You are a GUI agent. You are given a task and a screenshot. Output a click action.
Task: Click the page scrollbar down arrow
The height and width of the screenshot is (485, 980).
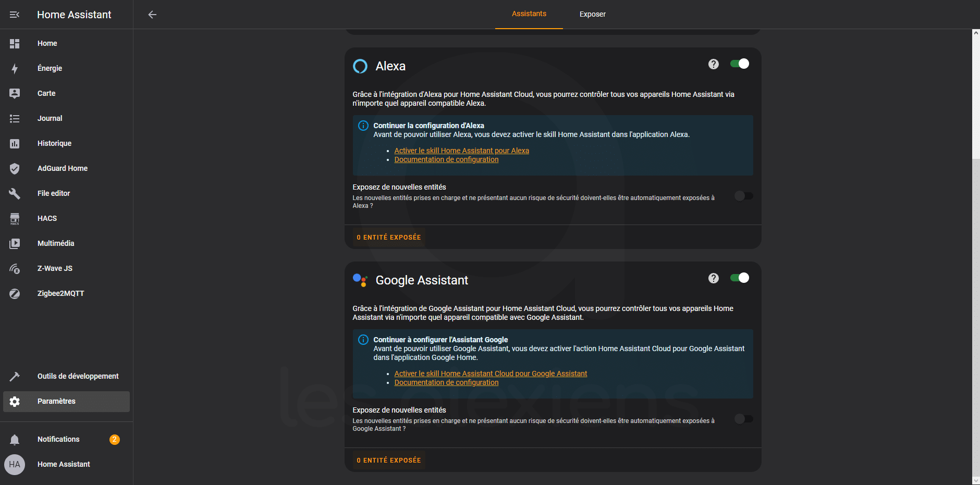click(x=976, y=481)
